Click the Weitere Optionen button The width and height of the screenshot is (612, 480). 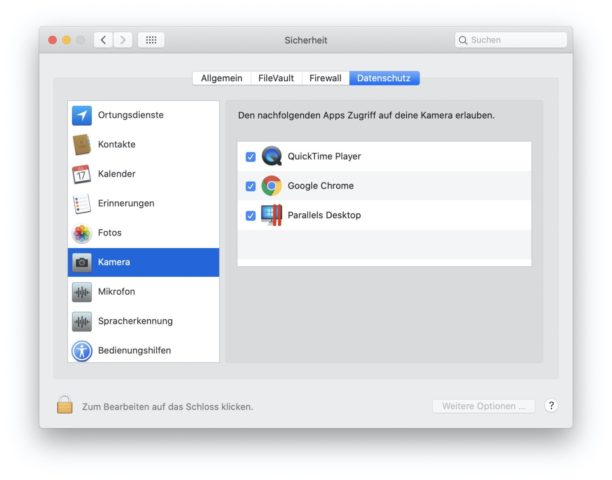coord(483,406)
